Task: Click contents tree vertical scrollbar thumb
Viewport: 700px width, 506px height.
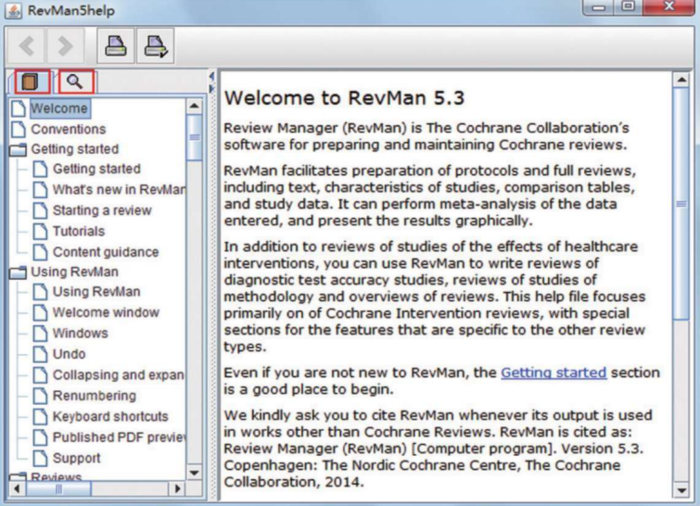Action: point(194,138)
